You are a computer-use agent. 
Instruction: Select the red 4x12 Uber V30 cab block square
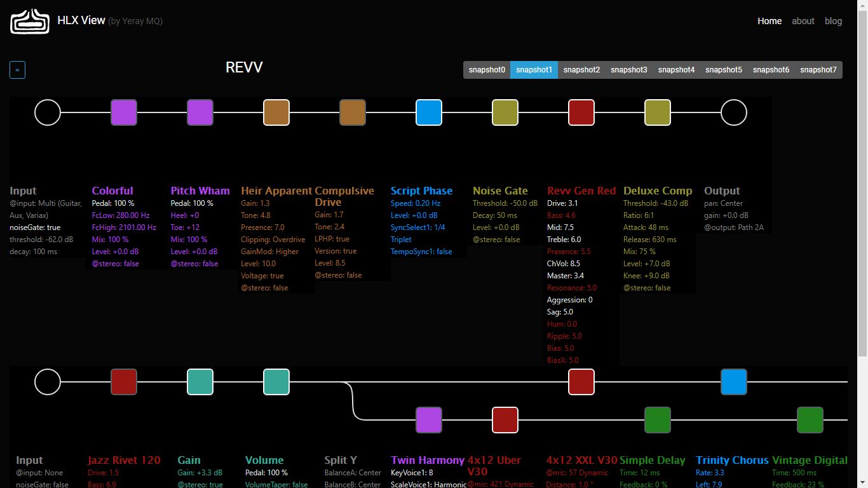505,420
